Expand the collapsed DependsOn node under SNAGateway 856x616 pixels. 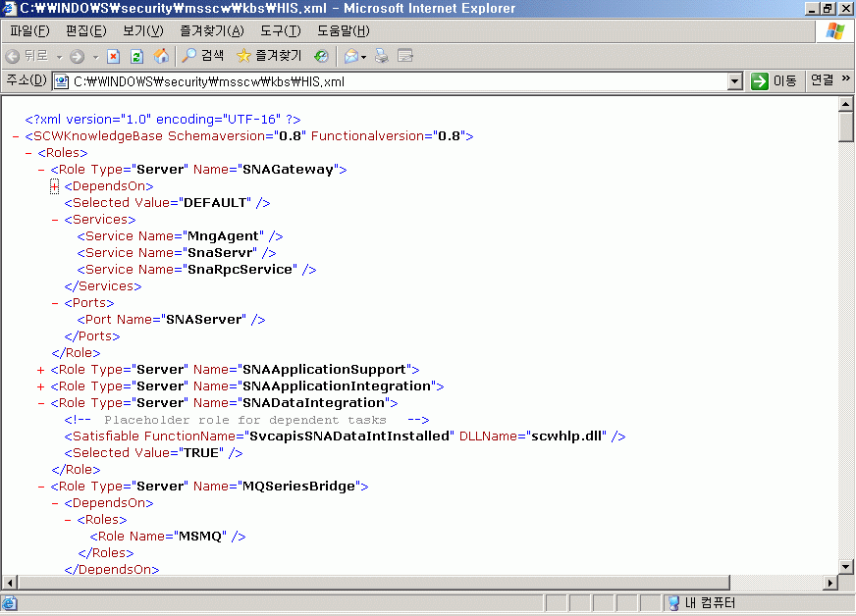(x=54, y=186)
